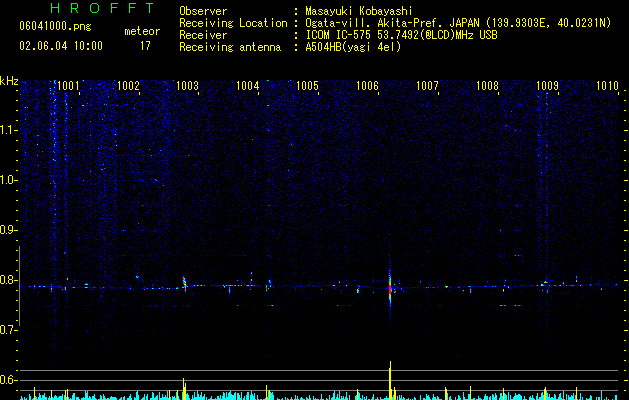Image resolution: width=629 pixels, height=400 pixels.
Task: Click the 1003 time axis marker
Action: click(x=188, y=86)
